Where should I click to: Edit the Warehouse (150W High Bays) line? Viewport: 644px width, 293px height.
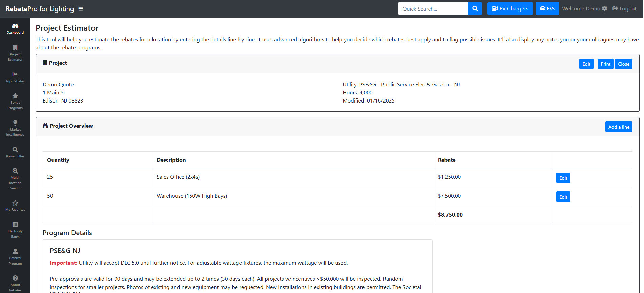pos(563,197)
